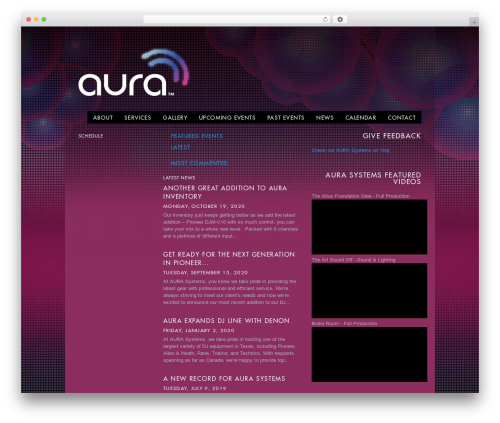Screen dimensions: 500x423
Task: Click The Art Sound Off caption
Action: [x=353, y=260]
